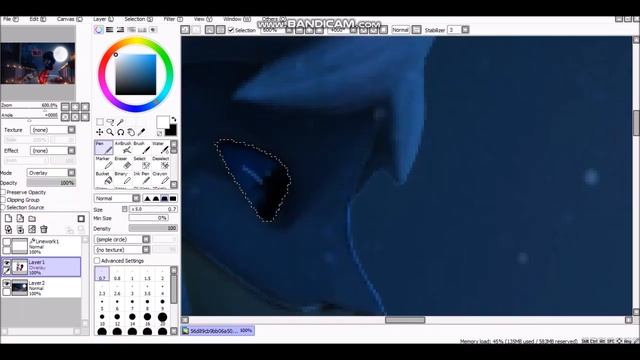640x360 pixels.
Task: Hide Layer1 using its eye icon
Action: tap(7, 263)
